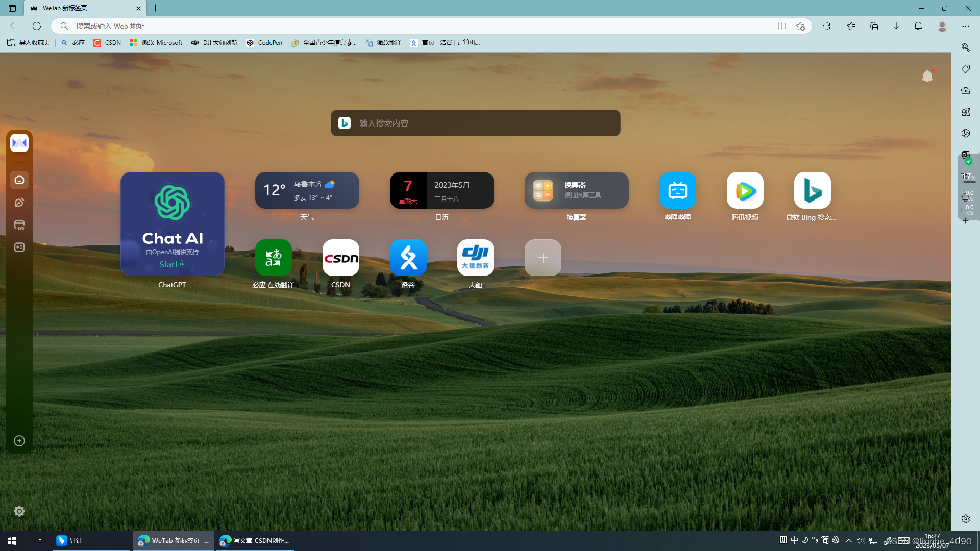Open the 必应 在线翻译 shortcut icon
The height and width of the screenshot is (551, 980).
click(x=274, y=258)
